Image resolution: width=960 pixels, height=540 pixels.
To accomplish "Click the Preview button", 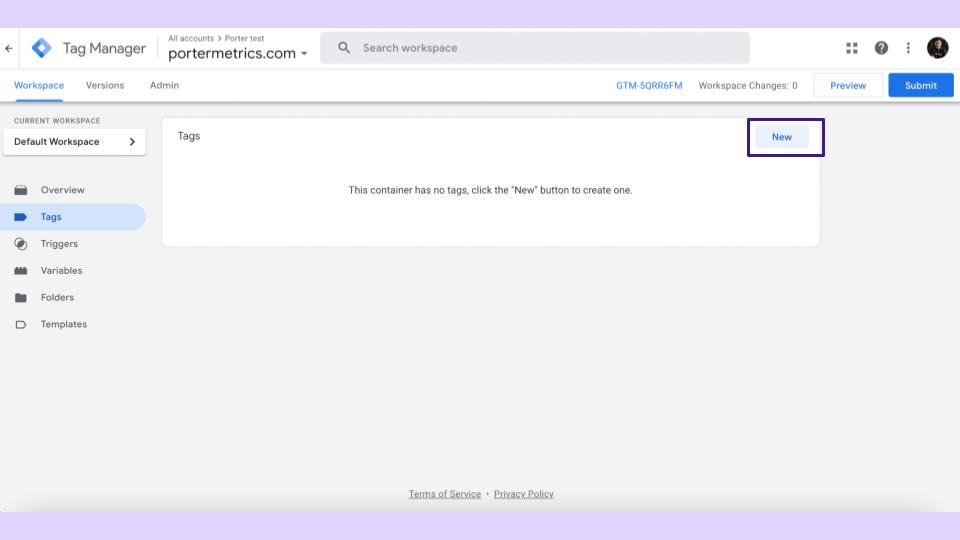I will (x=848, y=86).
